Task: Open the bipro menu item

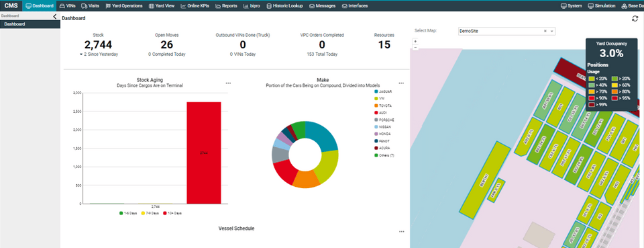Action: 252,6
